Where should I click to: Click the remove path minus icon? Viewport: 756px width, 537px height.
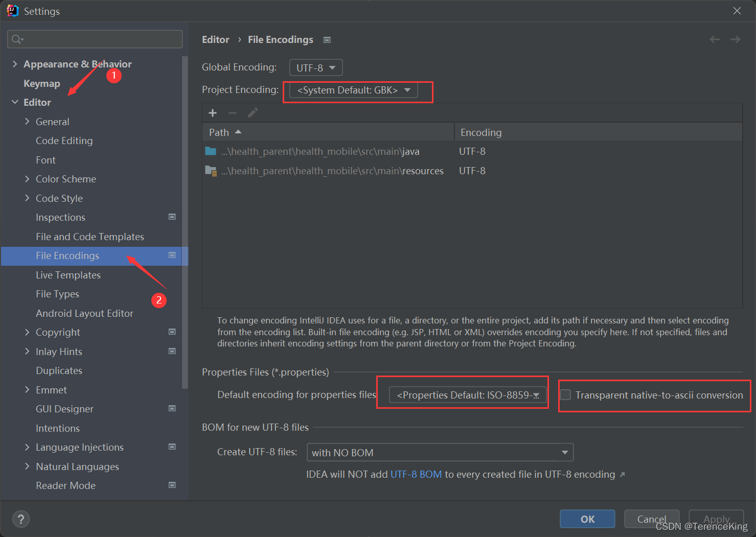pos(233,113)
